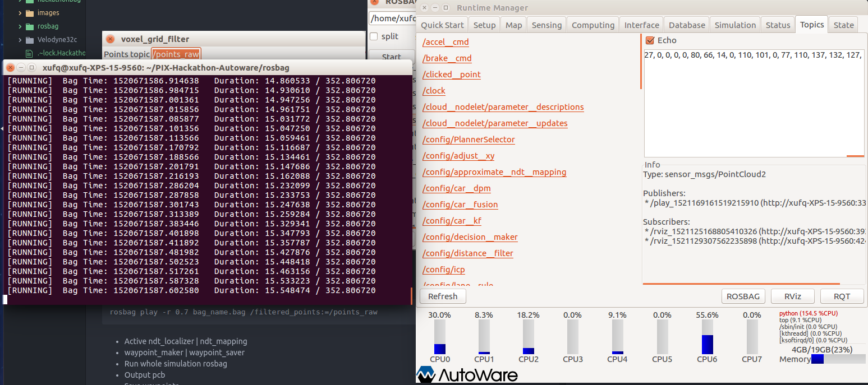Switch to the Interface tab
Image resolution: width=868 pixels, height=385 pixels.
tap(642, 25)
